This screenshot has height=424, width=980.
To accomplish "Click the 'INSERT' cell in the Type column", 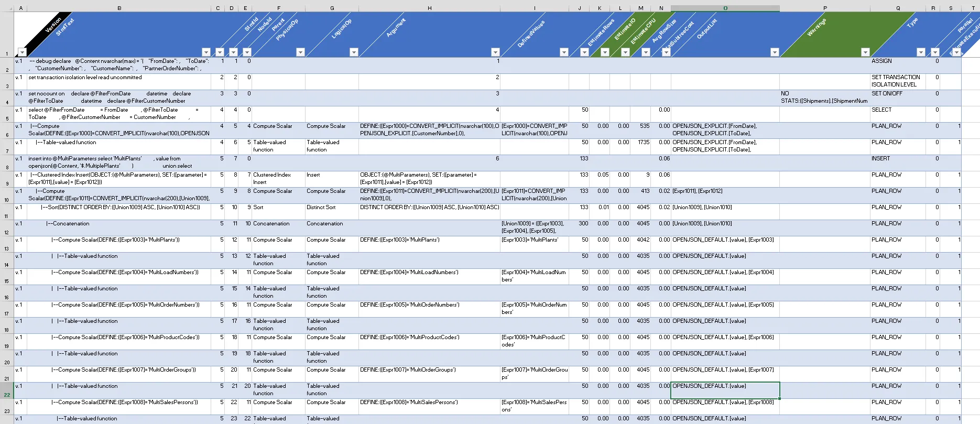I will point(898,163).
